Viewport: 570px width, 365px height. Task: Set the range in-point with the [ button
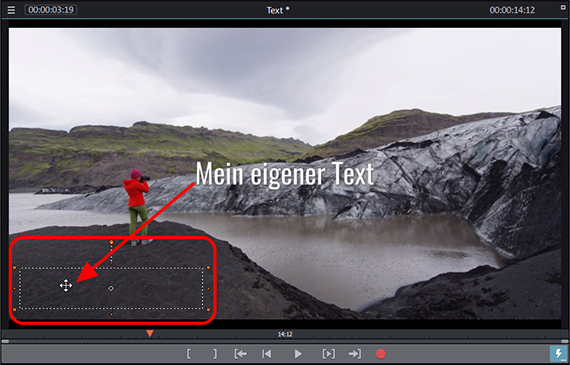pos(189,353)
